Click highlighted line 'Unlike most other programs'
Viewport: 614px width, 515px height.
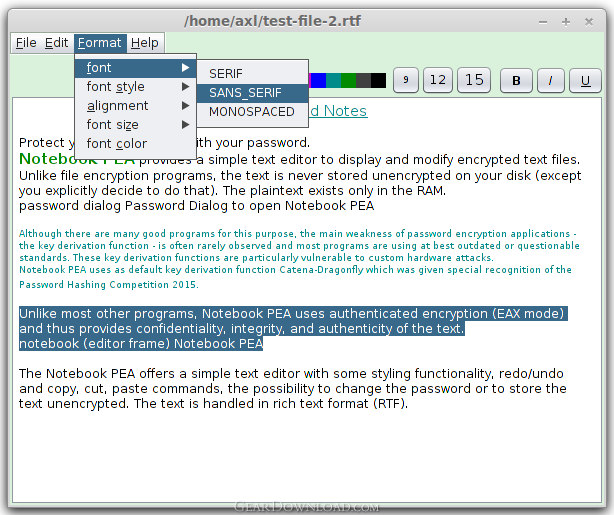[x=293, y=314]
